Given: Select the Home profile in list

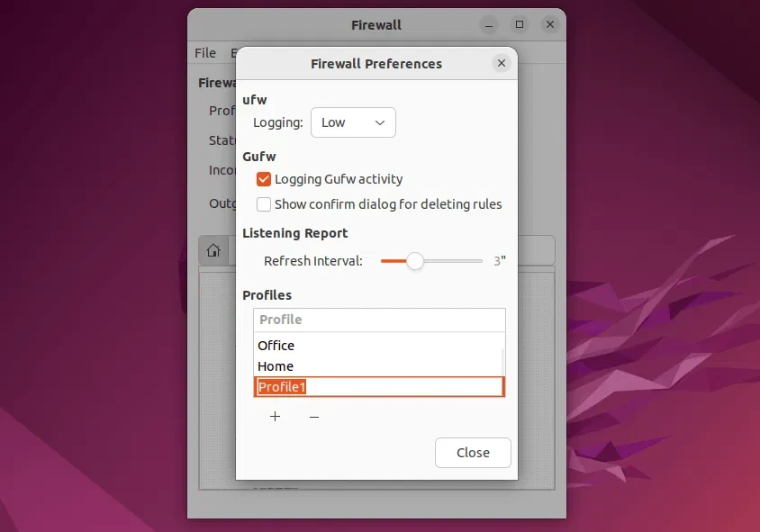Looking at the screenshot, I should [276, 366].
